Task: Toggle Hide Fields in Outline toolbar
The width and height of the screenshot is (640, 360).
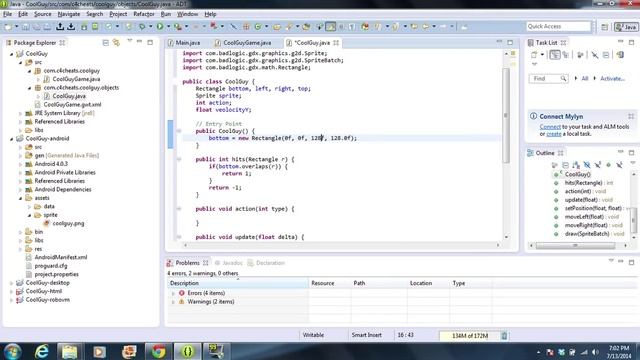Action: click(587, 165)
